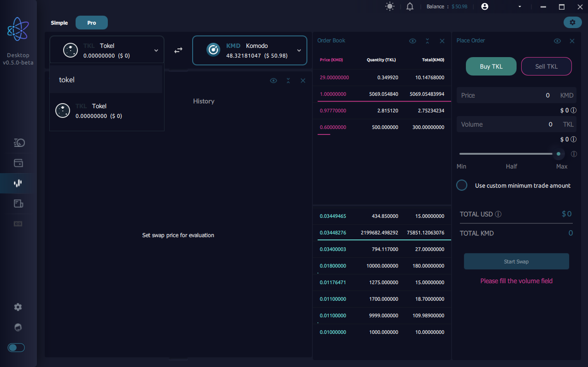
Task: Expand the KMD Komodo coin dropdown
Action: tap(299, 51)
